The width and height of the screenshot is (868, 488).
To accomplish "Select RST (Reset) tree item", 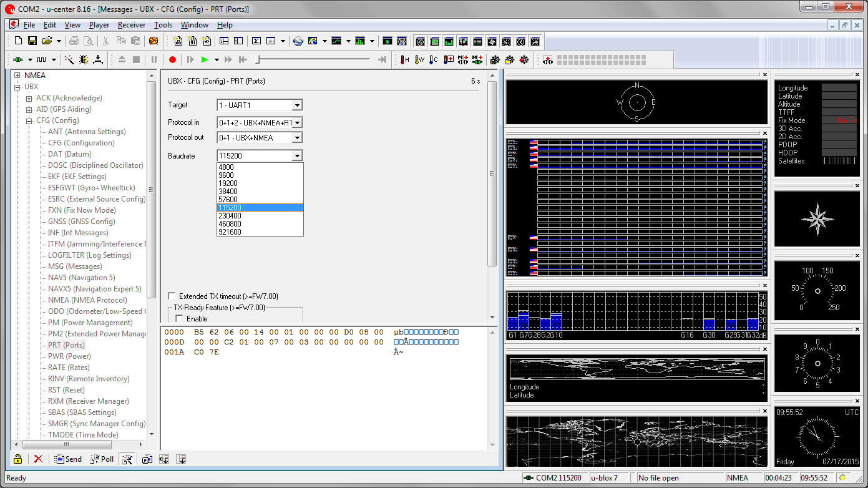I will [66, 390].
